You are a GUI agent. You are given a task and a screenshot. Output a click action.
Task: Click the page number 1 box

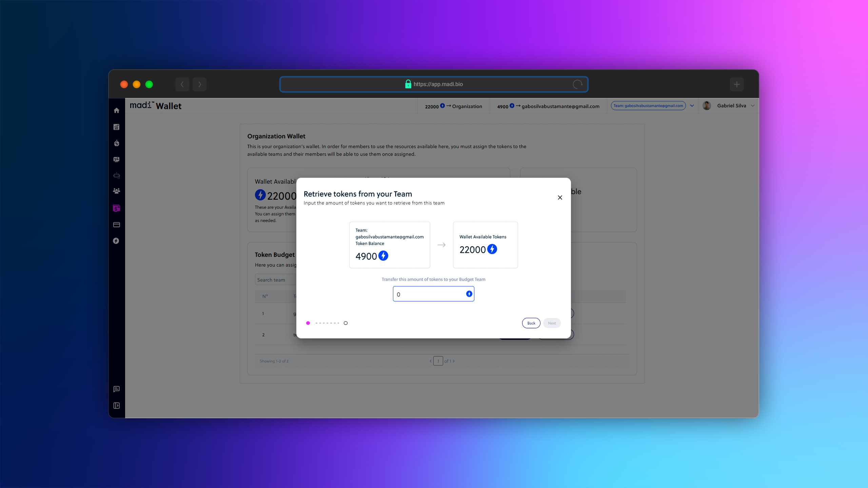point(438,361)
